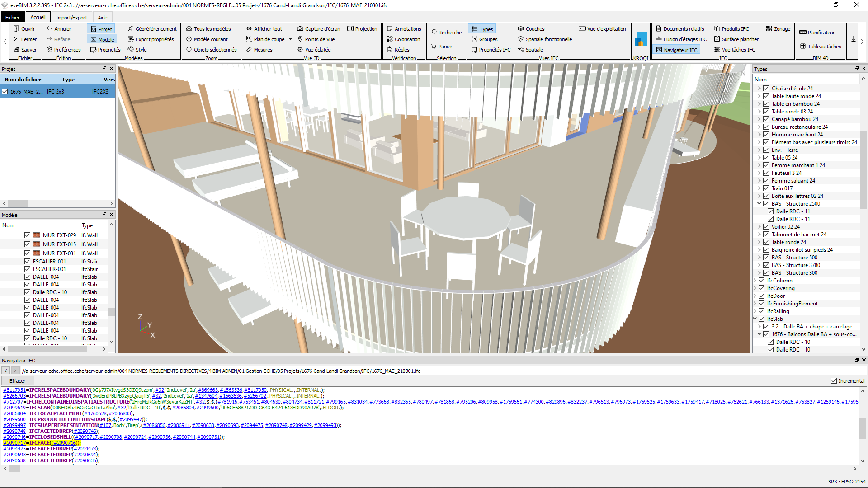The height and width of the screenshot is (488, 868).
Task: Collapse BAS - Structure 2500 node
Action: tap(759, 204)
